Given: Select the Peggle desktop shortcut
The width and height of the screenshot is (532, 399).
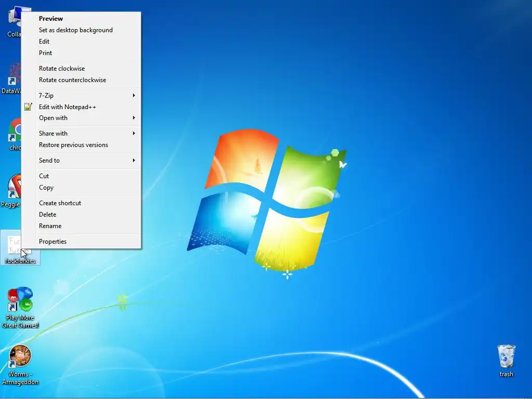Looking at the screenshot, I should click(x=11, y=191).
